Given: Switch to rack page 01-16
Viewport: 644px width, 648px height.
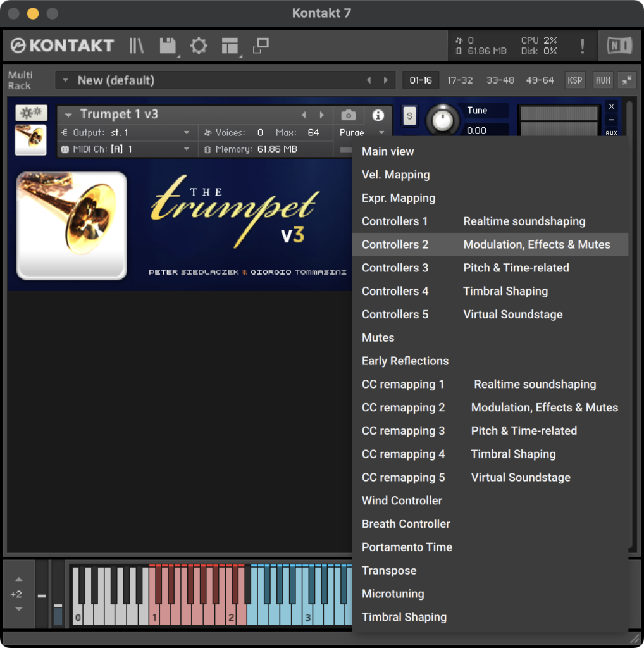Looking at the screenshot, I should [x=421, y=80].
